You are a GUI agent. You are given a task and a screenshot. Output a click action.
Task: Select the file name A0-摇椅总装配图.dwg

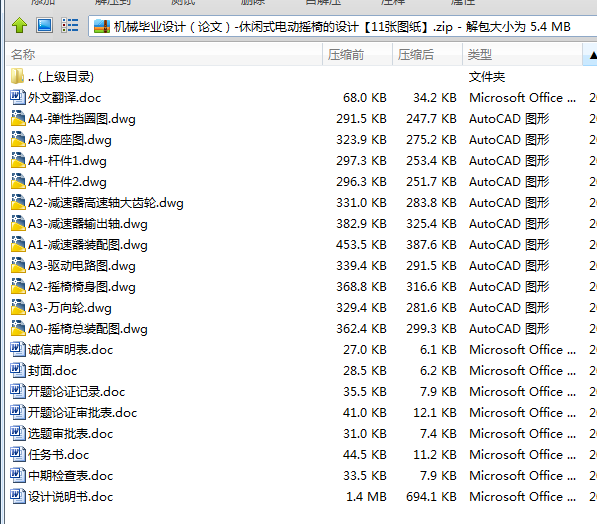click(x=88, y=328)
